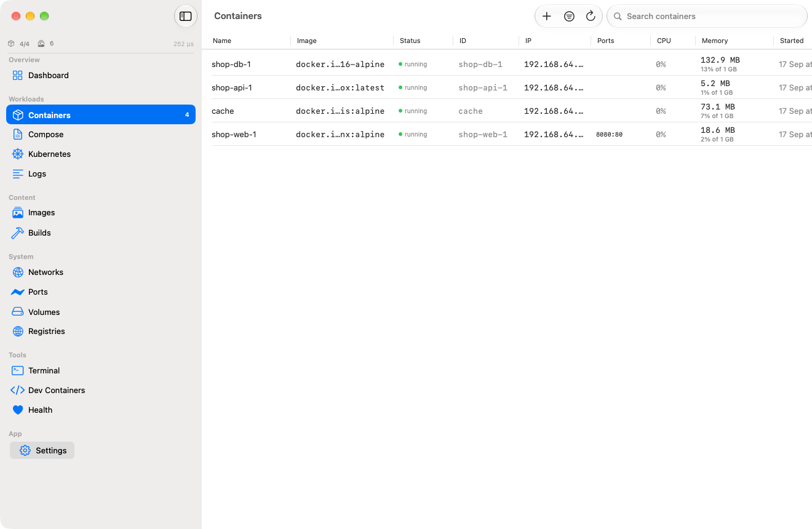Focus the Search containers field
Screen dimensions: 812x529
(707, 17)
